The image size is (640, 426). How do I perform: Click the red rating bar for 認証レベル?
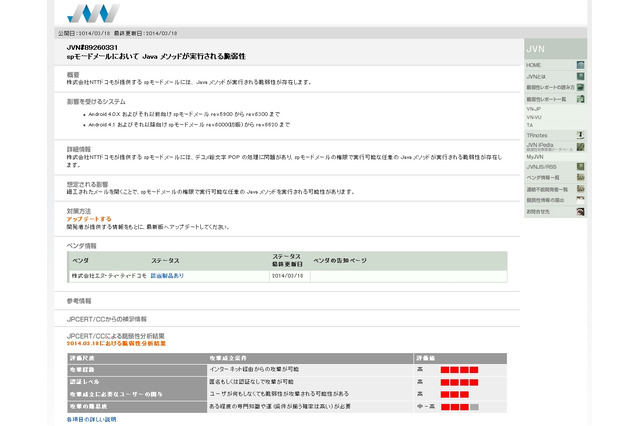point(459,382)
